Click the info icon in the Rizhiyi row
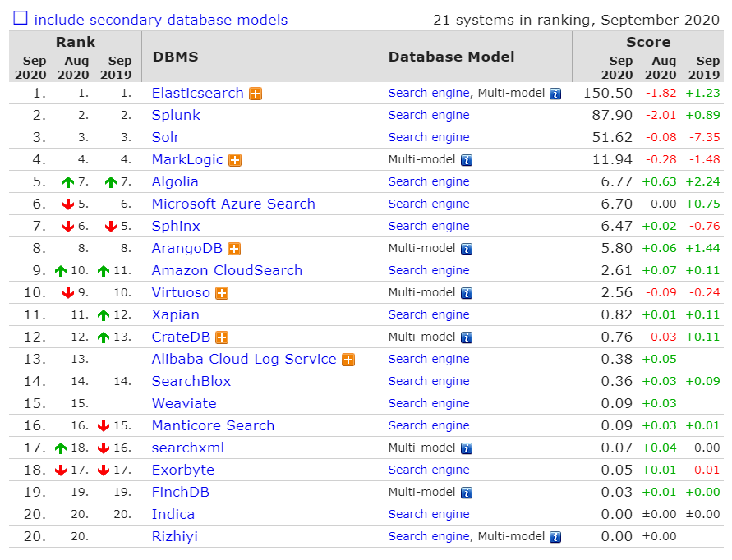 555,537
